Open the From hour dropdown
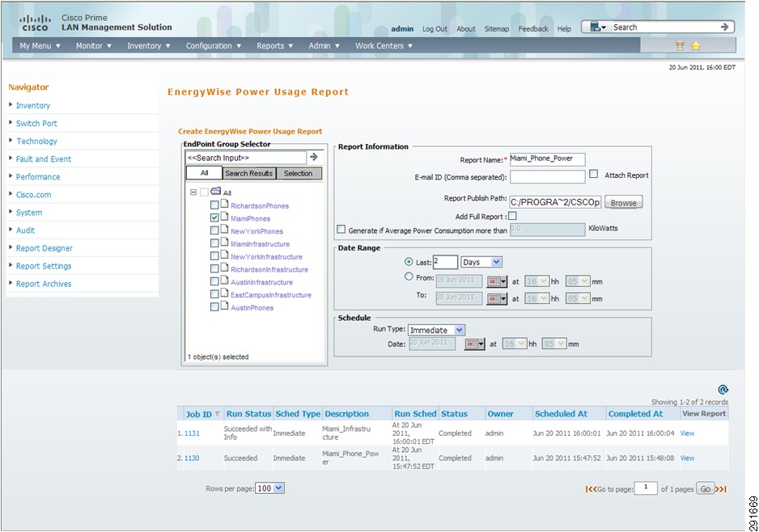The width and height of the screenshot is (759, 532). point(536,281)
